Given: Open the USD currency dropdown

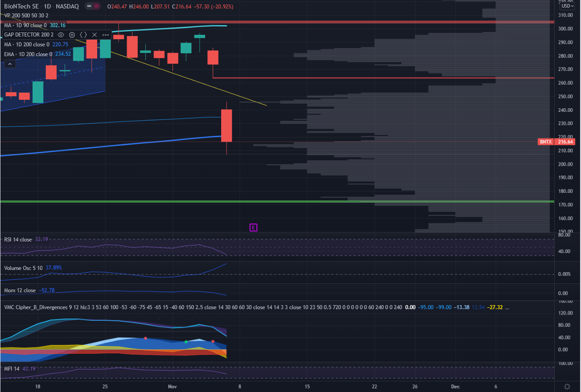Looking at the screenshot, I should click(567, 6).
